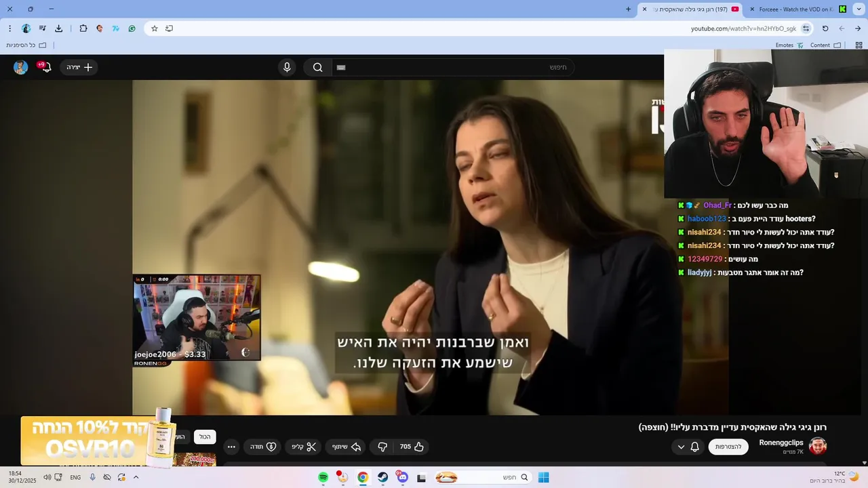
Task: Click the יצירה create button
Action: [79, 67]
